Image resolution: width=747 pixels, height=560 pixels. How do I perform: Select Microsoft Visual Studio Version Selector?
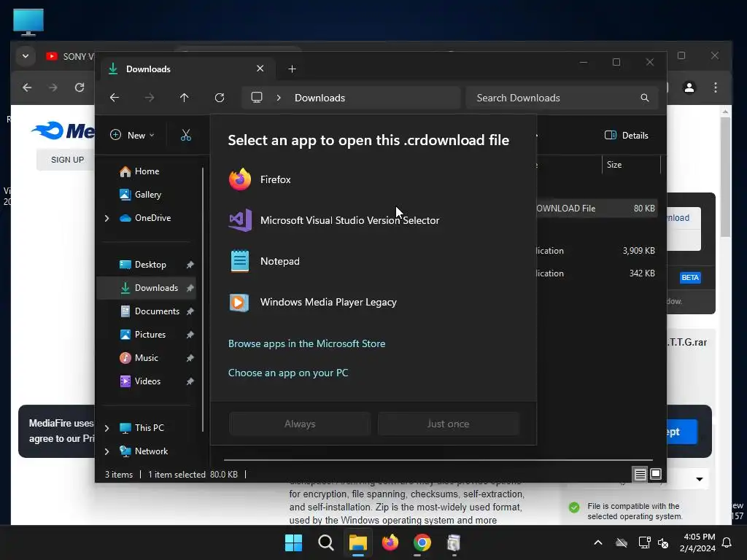pos(373,220)
